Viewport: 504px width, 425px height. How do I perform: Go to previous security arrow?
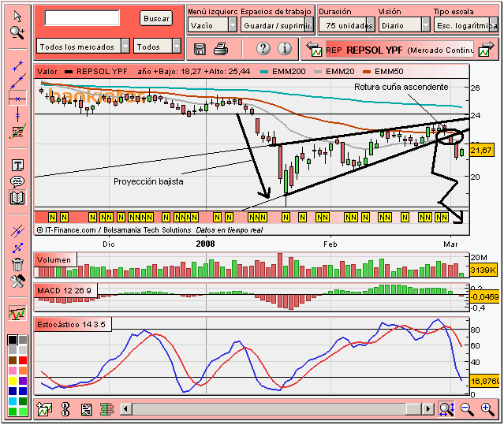[x=314, y=49]
